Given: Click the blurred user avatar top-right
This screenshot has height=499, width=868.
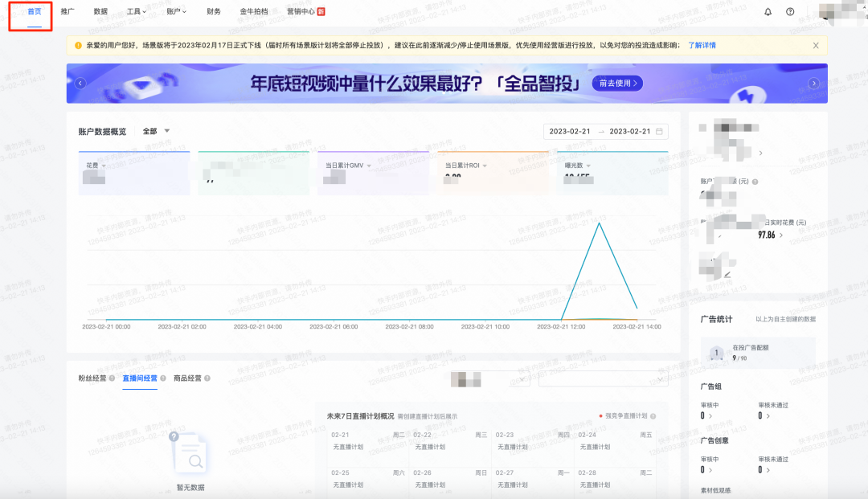Looking at the screenshot, I should [x=841, y=11].
